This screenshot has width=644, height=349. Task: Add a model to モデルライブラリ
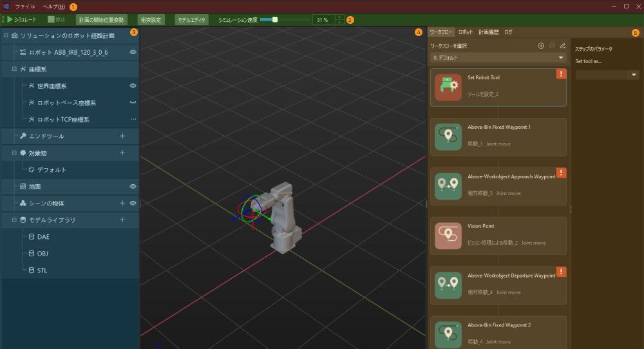coord(122,220)
